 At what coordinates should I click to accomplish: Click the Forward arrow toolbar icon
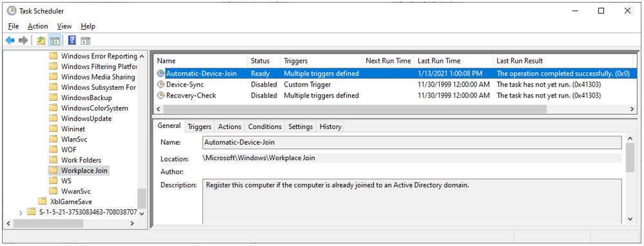[x=23, y=40]
